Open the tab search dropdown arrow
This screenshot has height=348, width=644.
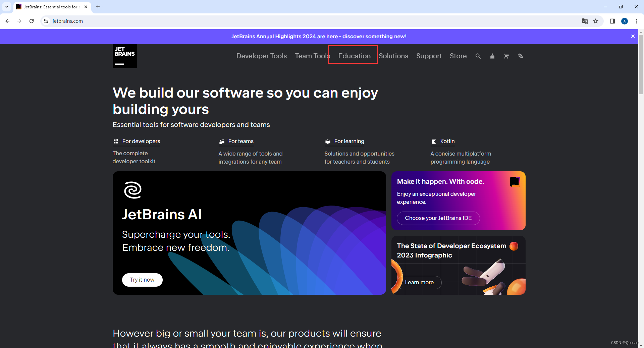click(x=7, y=7)
